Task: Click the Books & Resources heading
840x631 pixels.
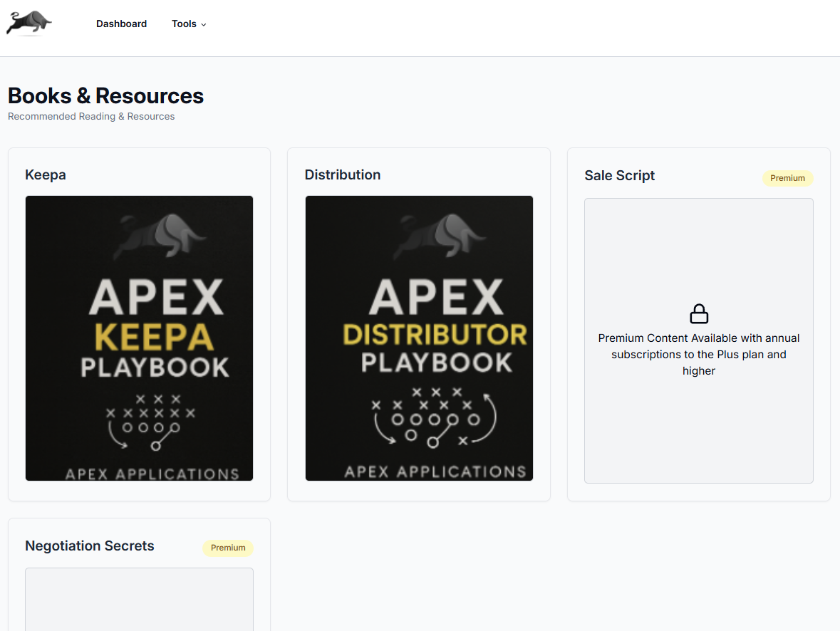Action: (x=105, y=96)
